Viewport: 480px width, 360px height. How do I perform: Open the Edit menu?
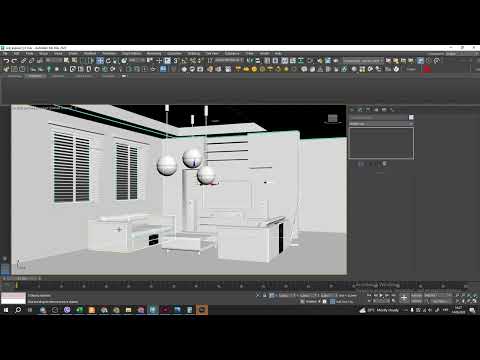[x=16, y=53]
